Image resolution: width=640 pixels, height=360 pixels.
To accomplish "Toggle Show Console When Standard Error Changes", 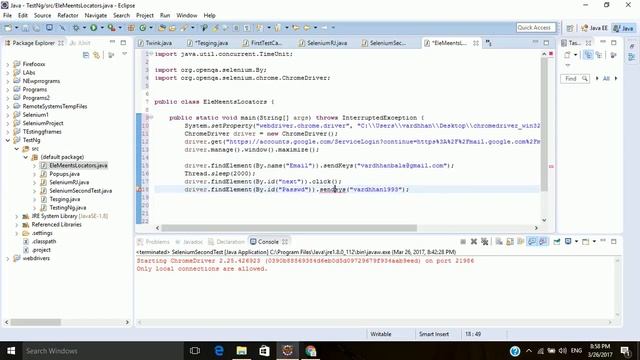I will [x=543, y=242].
